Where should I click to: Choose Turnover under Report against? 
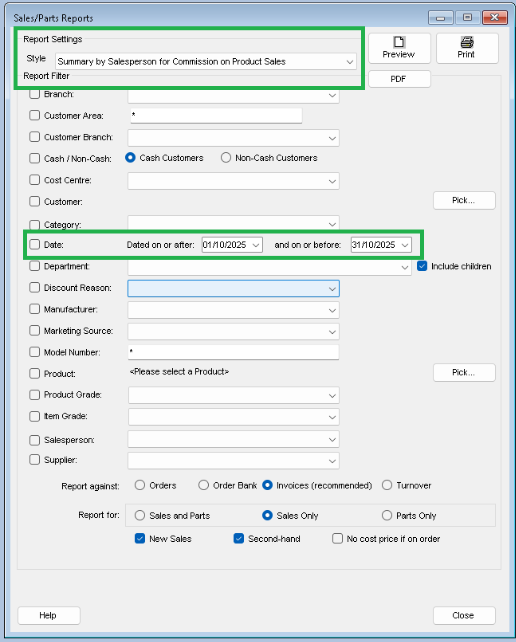[x=387, y=485]
